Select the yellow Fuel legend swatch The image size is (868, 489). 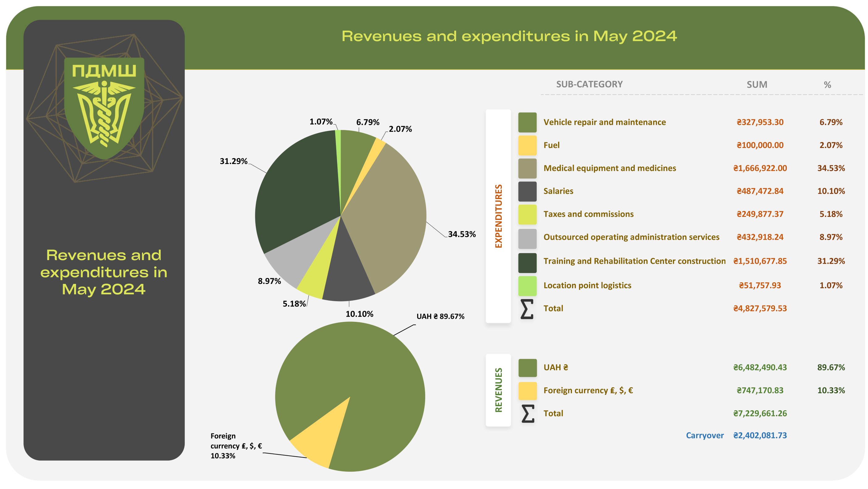527,145
